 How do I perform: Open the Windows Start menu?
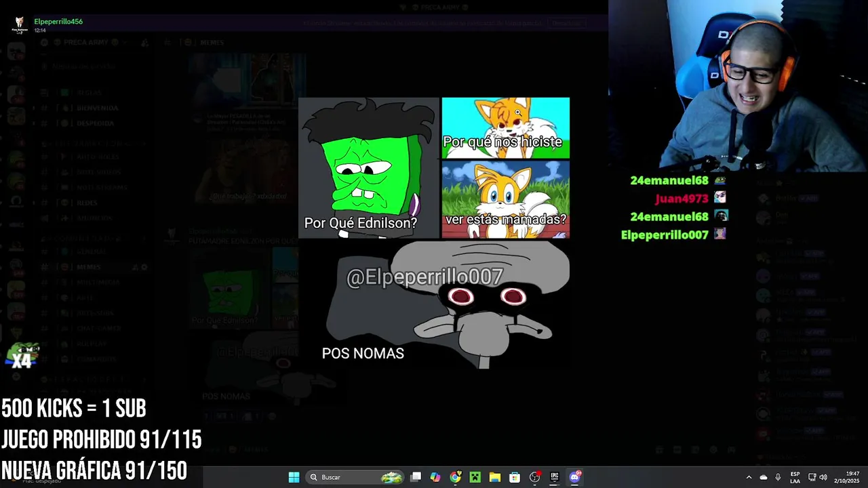294,477
